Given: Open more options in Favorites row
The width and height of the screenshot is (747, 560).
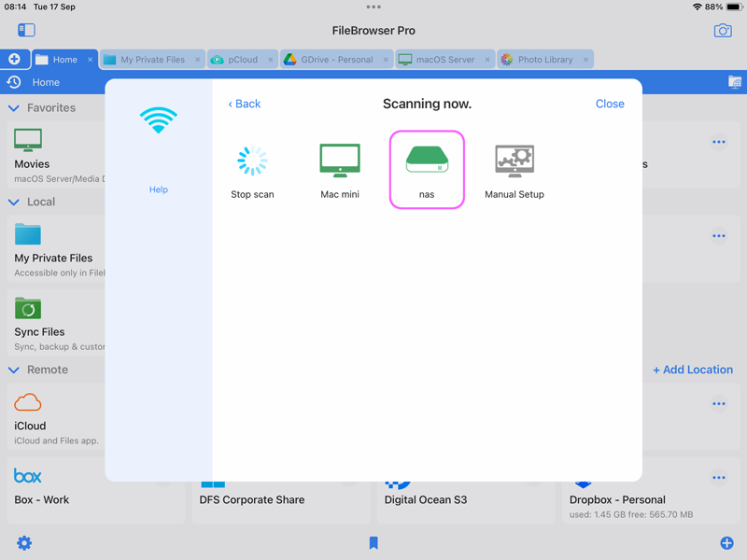Looking at the screenshot, I should point(718,142).
